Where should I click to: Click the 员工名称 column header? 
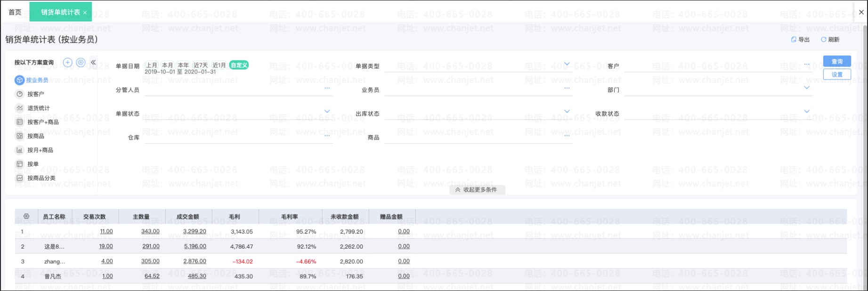54,217
